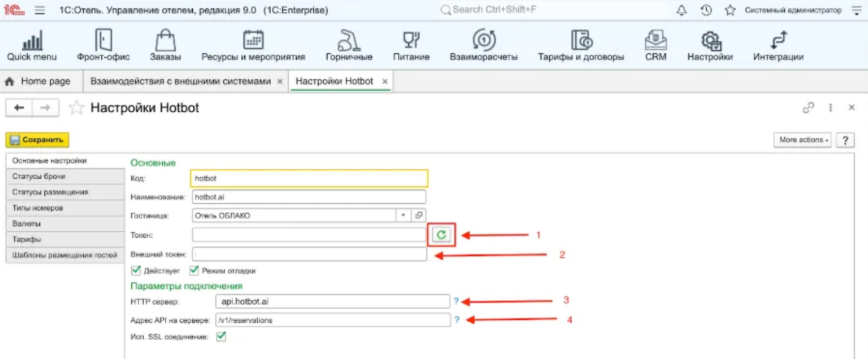Open the Интеграции section
Image resolution: width=868 pixels, height=359 pixels.
778,46
